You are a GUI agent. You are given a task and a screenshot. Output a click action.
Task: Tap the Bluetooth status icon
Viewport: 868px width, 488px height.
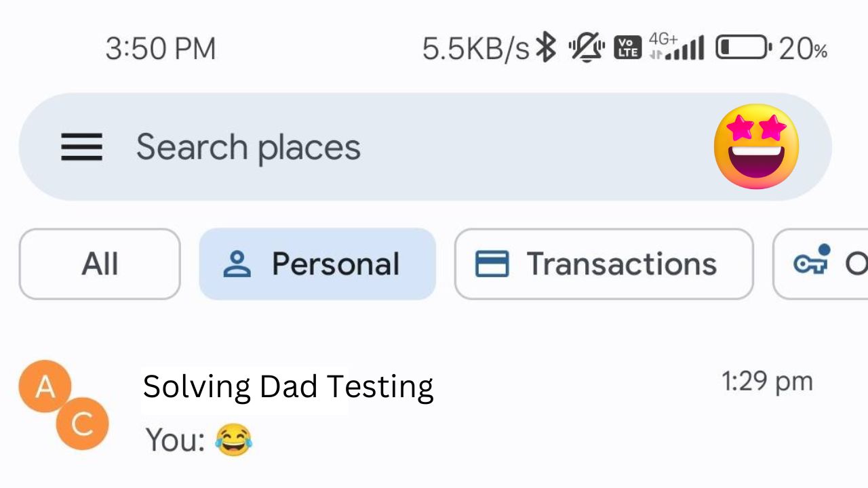[x=546, y=48]
